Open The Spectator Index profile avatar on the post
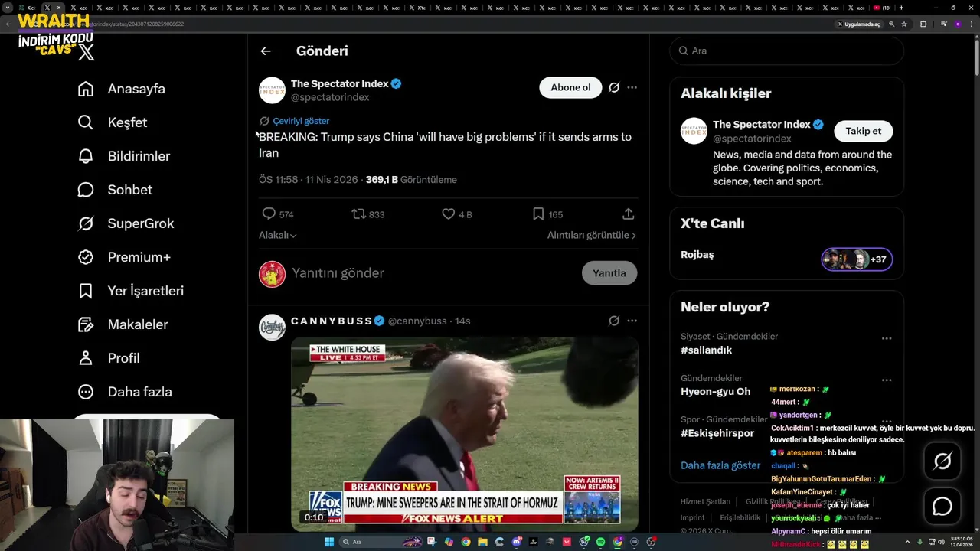The width and height of the screenshot is (980, 551). 272,90
